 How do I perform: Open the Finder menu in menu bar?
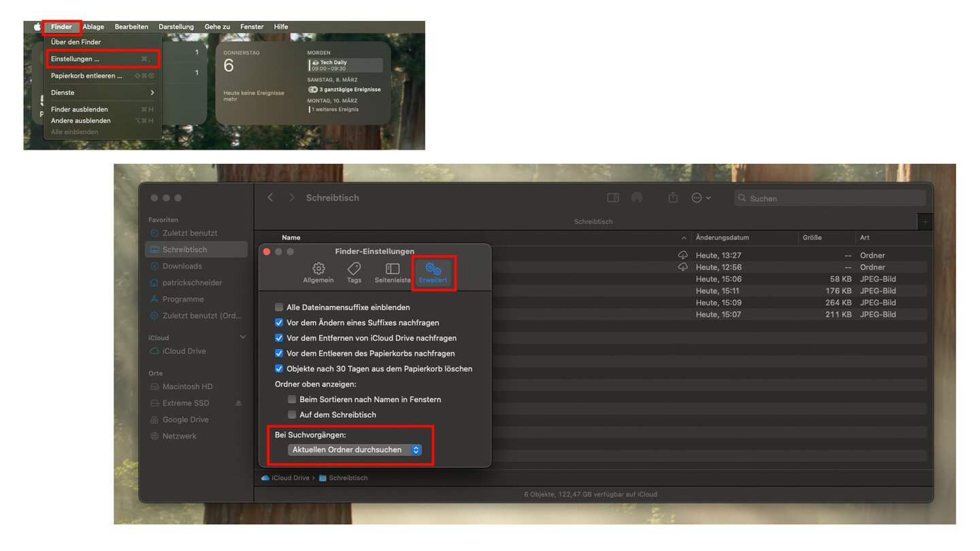tap(61, 27)
